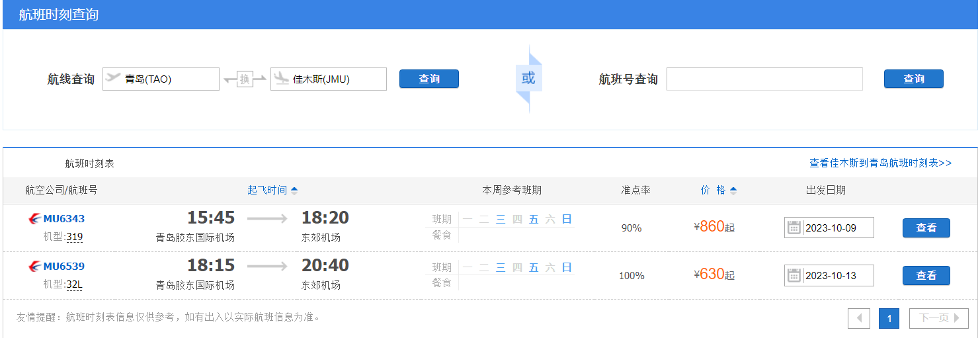Click the 航班号查询 input field
Screen dimensions: 980x338
point(764,79)
